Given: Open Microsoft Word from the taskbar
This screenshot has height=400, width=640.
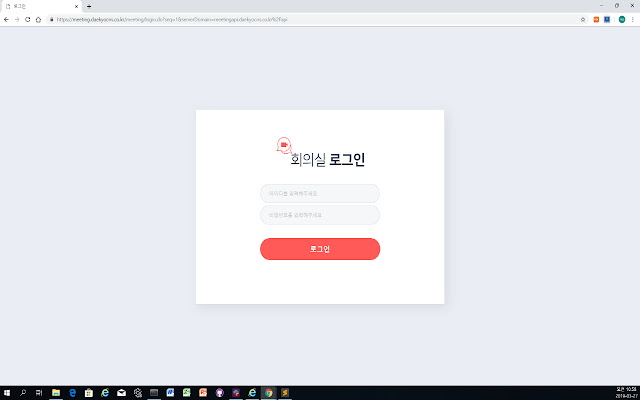Looking at the screenshot, I should point(170,393).
